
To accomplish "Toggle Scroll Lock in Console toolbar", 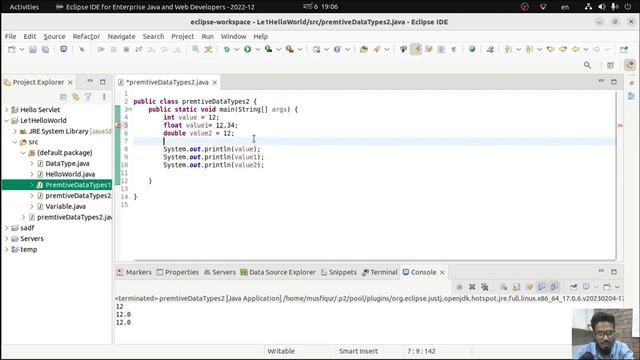I will [x=516, y=287].
